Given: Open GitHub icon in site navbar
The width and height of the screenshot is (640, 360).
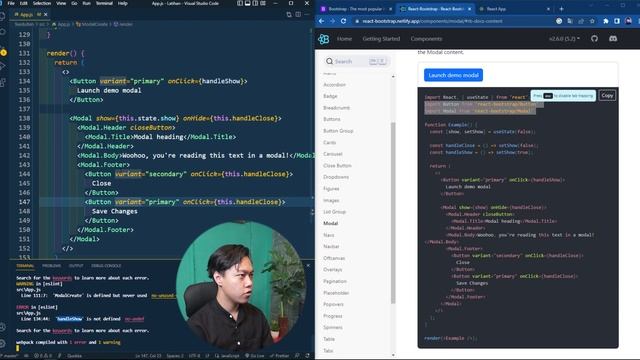Looking at the screenshot, I should point(594,39).
